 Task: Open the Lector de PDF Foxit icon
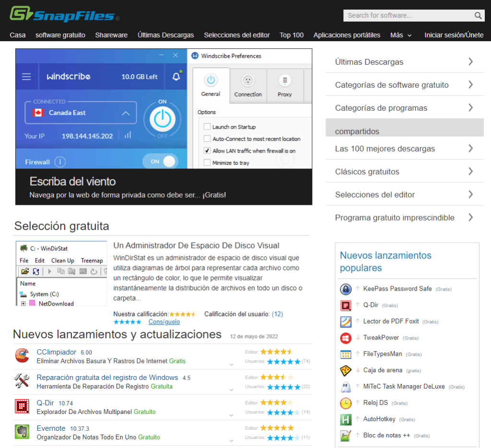(x=346, y=321)
